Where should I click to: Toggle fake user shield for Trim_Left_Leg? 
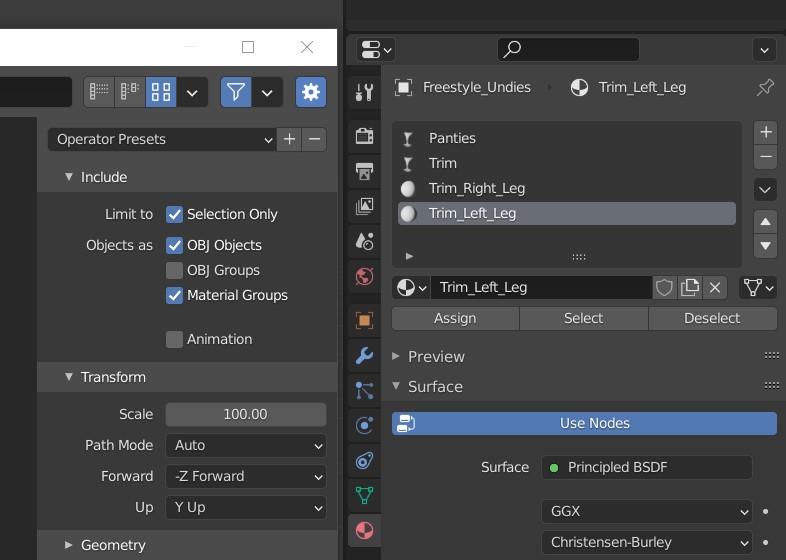pos(664,287)
